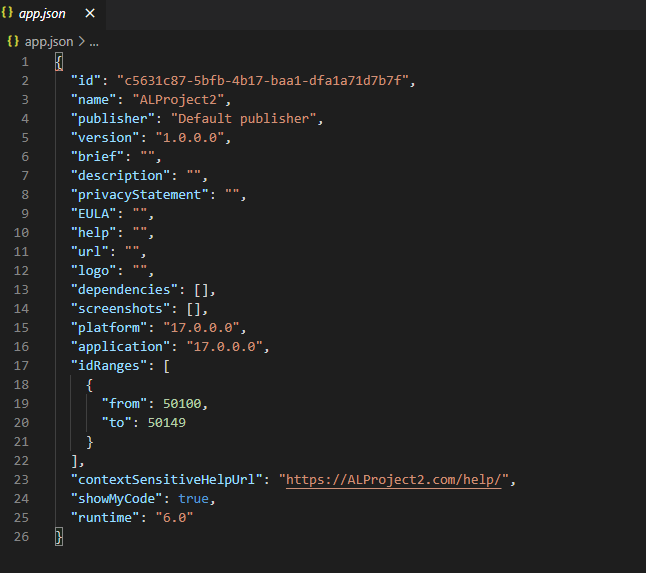Click the "brief" key

click(x=97, y=157)
